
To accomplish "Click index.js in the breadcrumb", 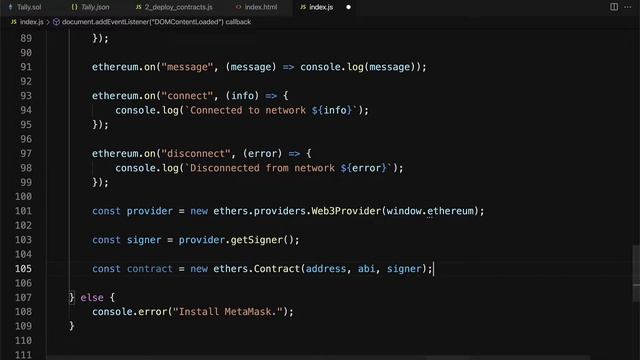I will [31, 22].
